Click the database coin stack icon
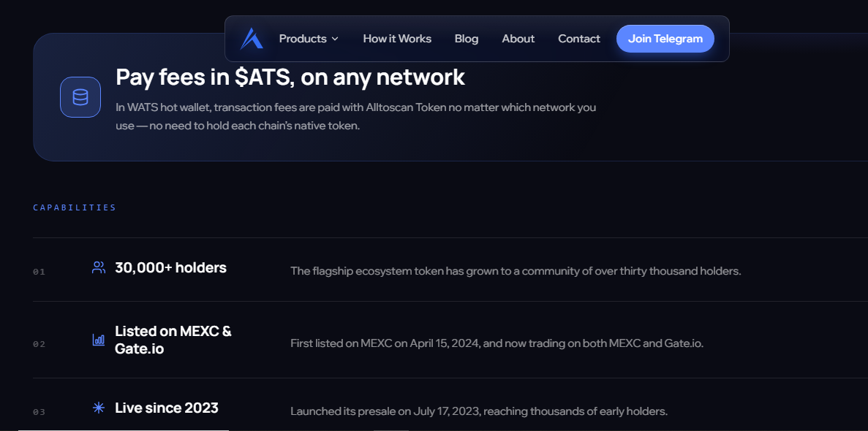The width and height of the screenshot is (868, 431). pyautogui.click(x=80, y=97)
